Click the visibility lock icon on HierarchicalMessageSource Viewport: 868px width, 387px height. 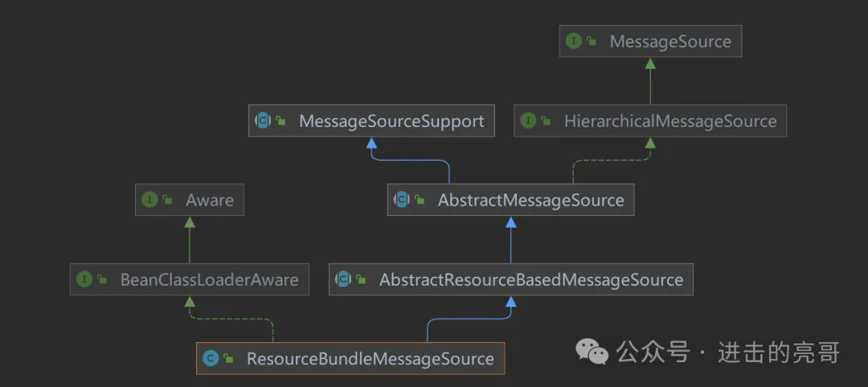[547, 121]
